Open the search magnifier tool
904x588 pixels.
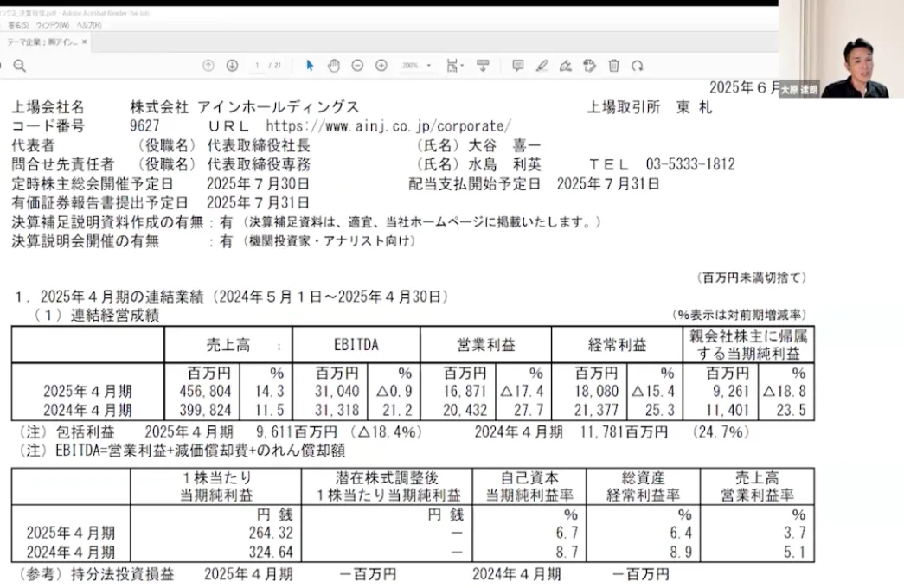[x=20, y=66]
